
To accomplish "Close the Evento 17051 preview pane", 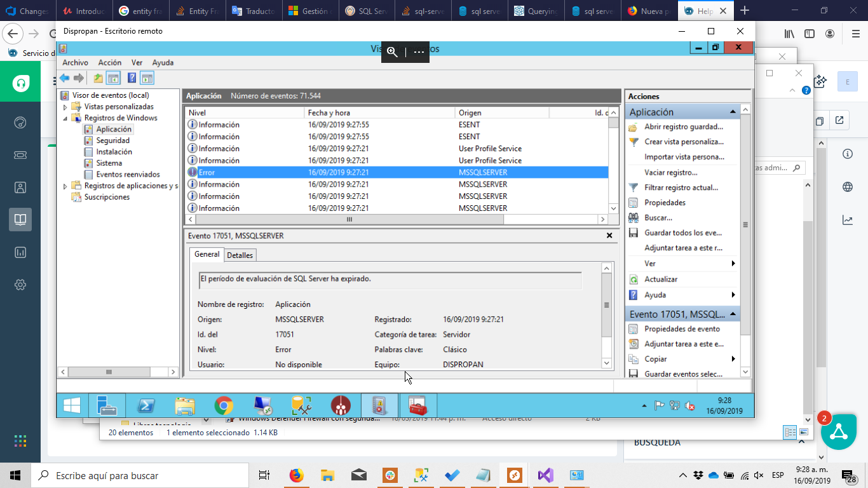I will click(609, 236).
